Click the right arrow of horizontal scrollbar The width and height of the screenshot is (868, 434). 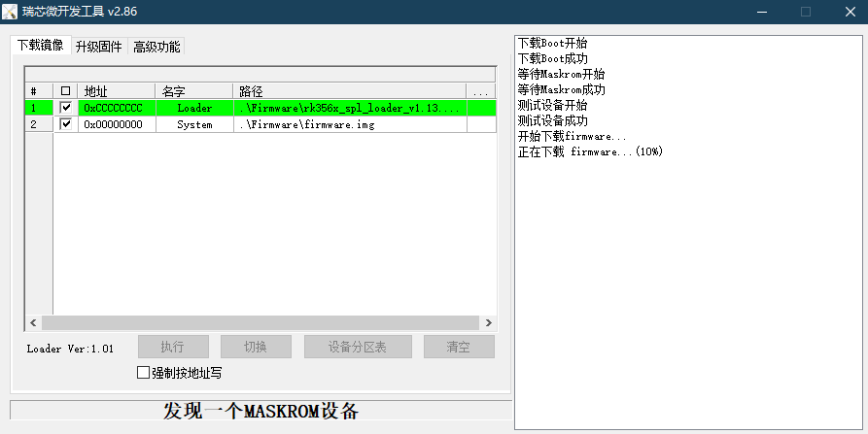tap(488, 323)
